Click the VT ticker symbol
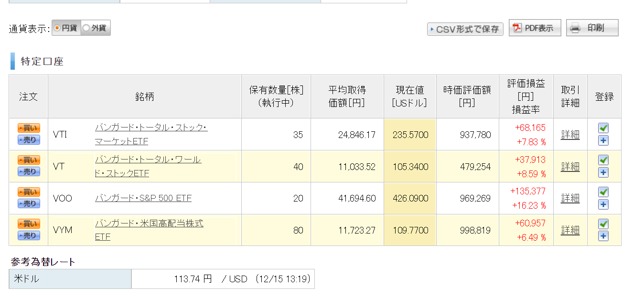 click(x=58, y=167)
